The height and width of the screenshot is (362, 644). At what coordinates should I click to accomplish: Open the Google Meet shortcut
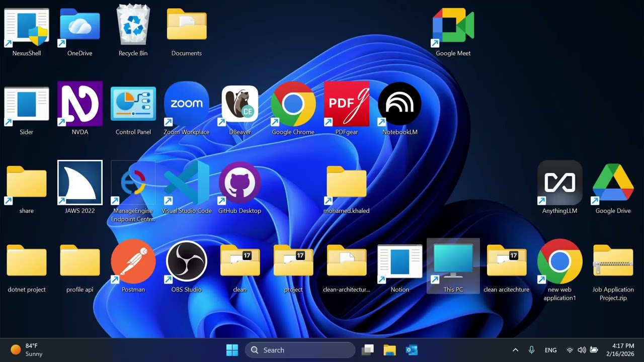pos(453,31)
